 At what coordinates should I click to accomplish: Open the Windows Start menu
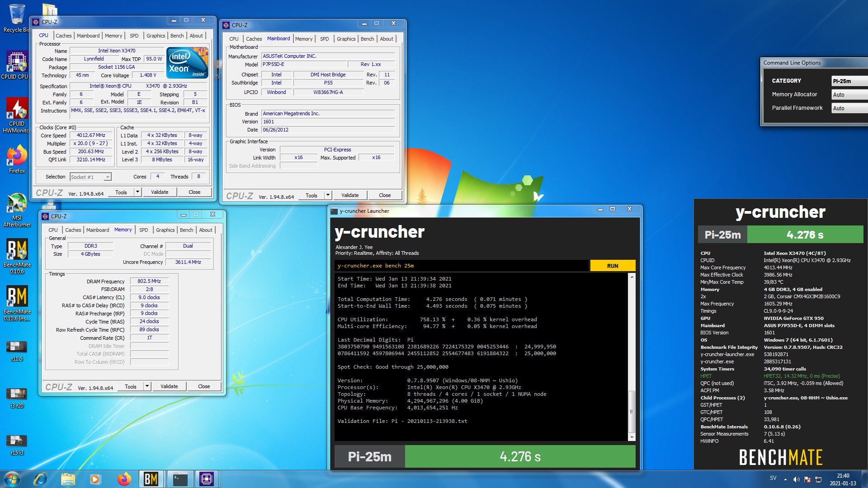point(12,479)
